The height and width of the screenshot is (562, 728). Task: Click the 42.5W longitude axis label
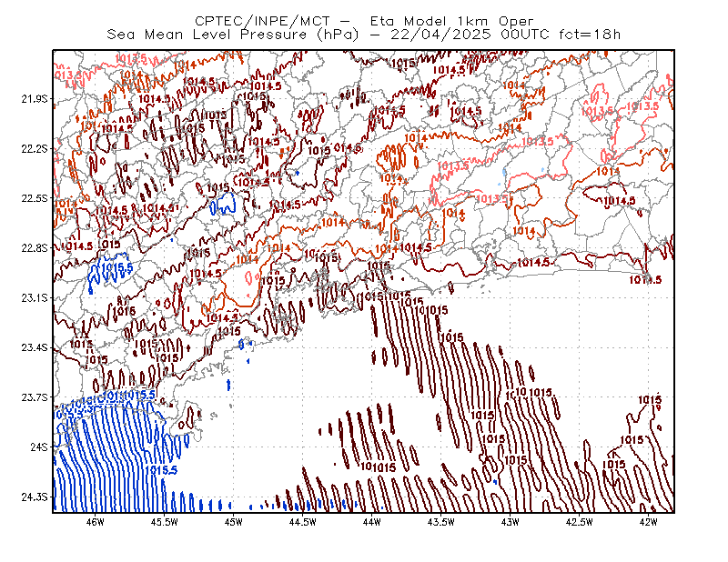[x=580, y=522]
